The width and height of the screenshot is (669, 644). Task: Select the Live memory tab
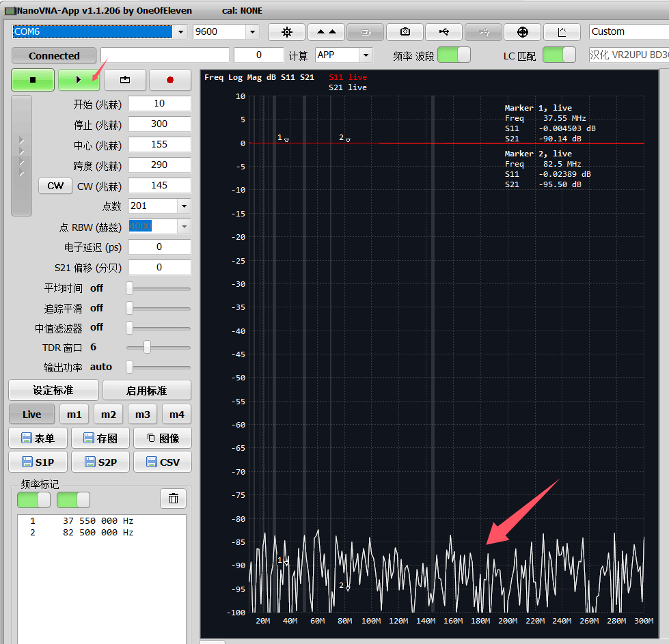point(32,414)
